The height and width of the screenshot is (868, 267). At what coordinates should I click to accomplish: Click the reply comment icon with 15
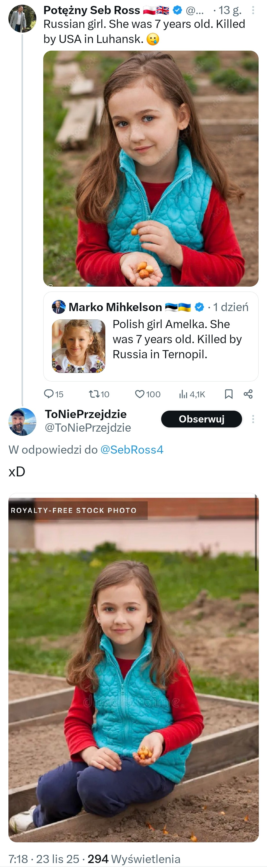[49, 394]
